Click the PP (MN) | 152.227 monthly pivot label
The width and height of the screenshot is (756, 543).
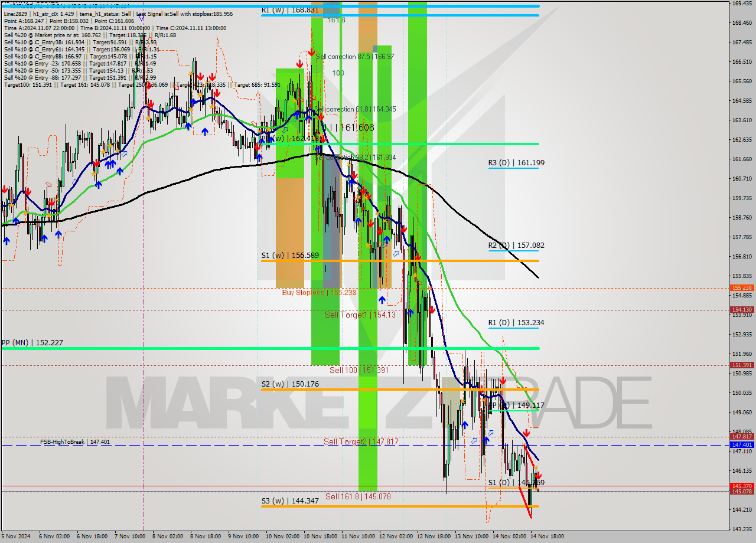[32, 342]
